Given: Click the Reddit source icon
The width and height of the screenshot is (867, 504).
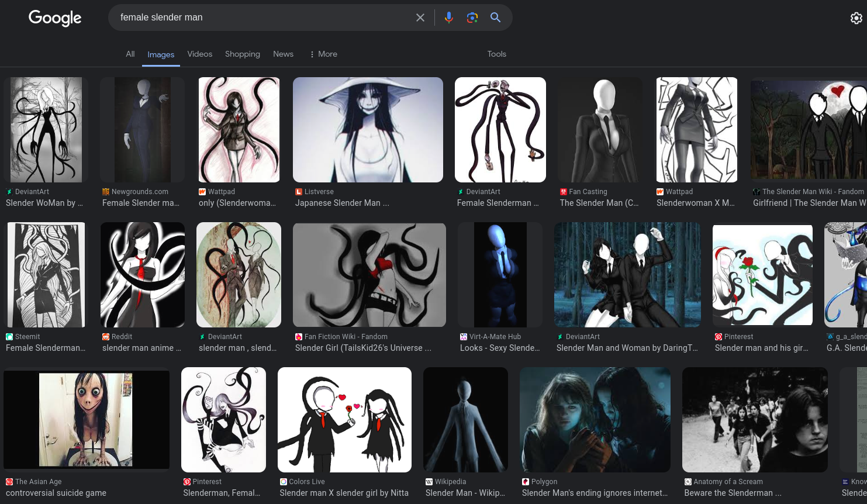Looking at the screenshot, I should (x=106, y=337).
